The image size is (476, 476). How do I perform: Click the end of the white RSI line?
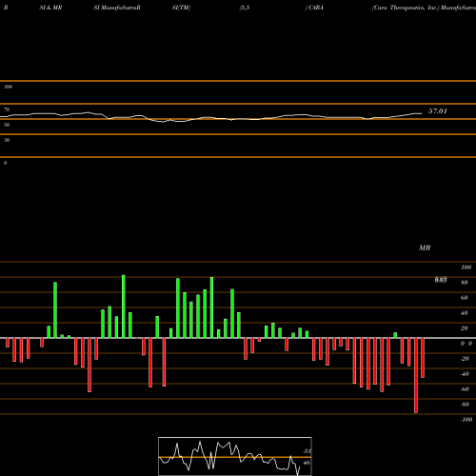tap(422, 113)
